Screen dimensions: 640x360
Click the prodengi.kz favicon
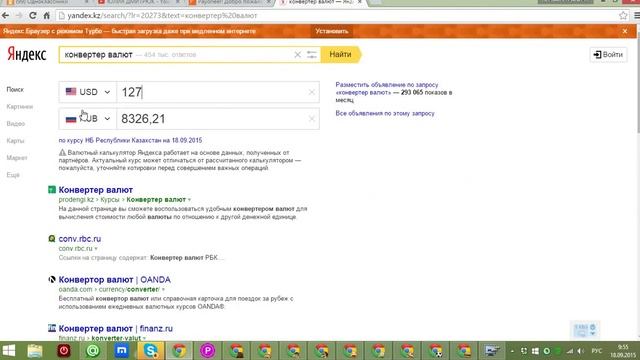[52, 190]
